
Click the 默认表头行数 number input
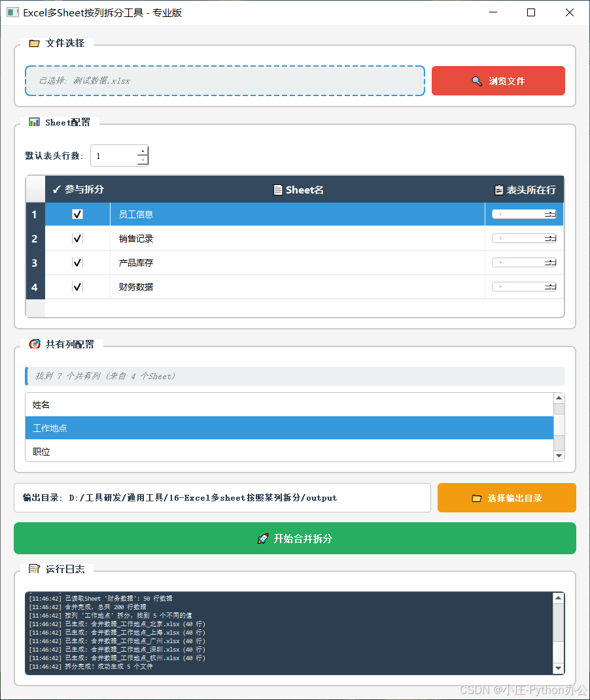tap(114, 156)
